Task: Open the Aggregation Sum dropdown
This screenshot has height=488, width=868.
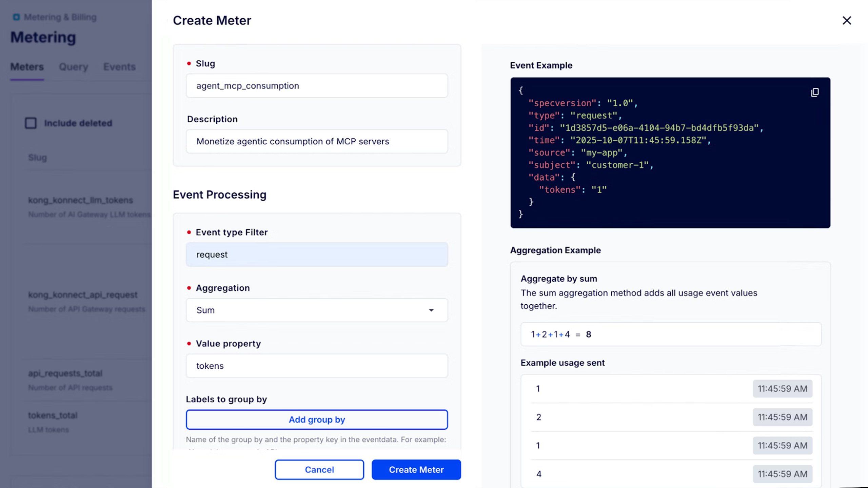Action: click(316, 310)
